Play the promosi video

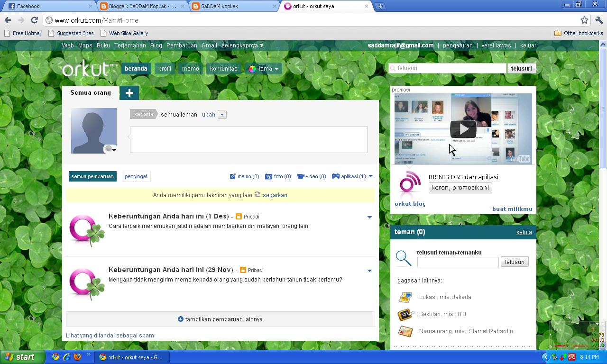coord(463,128)
